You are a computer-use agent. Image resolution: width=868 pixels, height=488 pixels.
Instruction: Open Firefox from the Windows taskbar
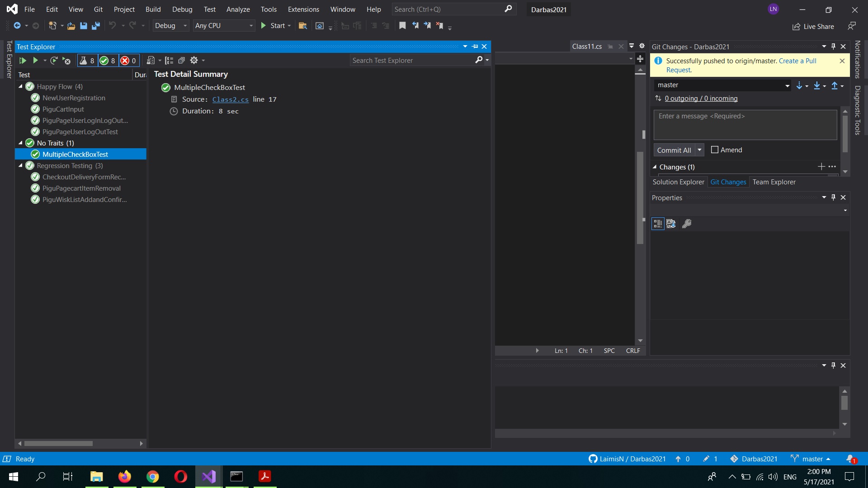pos(124,477)
